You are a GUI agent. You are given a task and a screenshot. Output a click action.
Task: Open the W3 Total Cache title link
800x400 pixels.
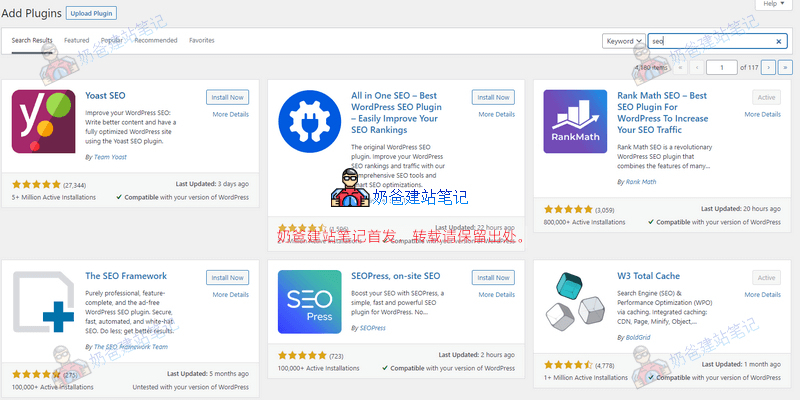coord(648,276)
